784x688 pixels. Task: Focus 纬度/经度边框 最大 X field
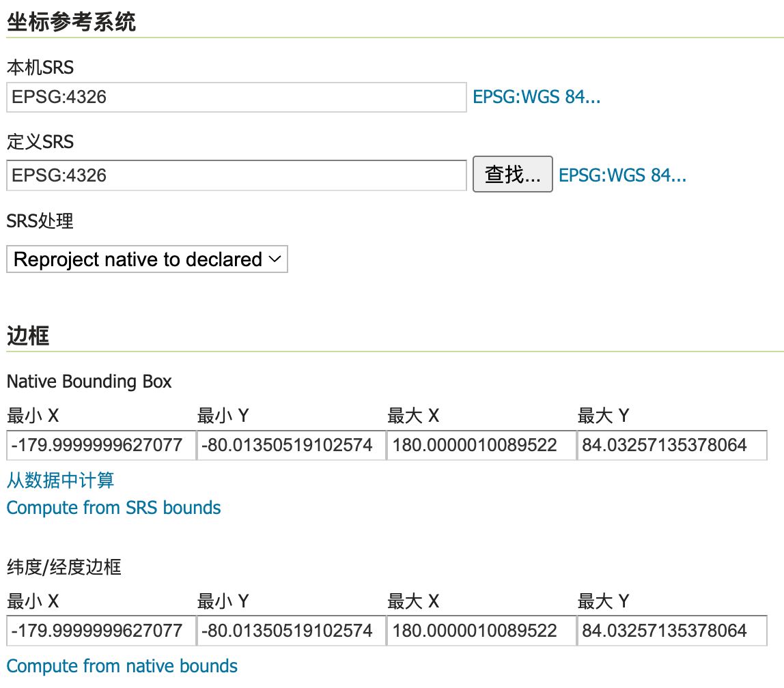point(481,631)
